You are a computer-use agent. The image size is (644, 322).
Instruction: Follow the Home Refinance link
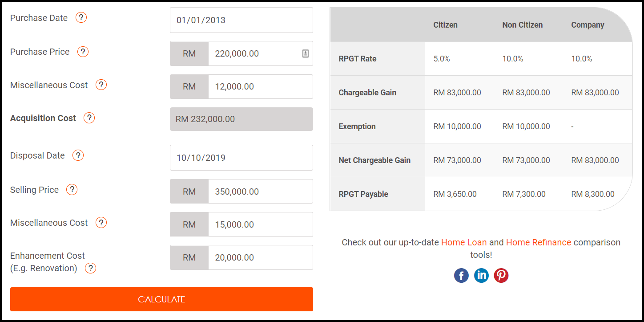tap(538, 242)
